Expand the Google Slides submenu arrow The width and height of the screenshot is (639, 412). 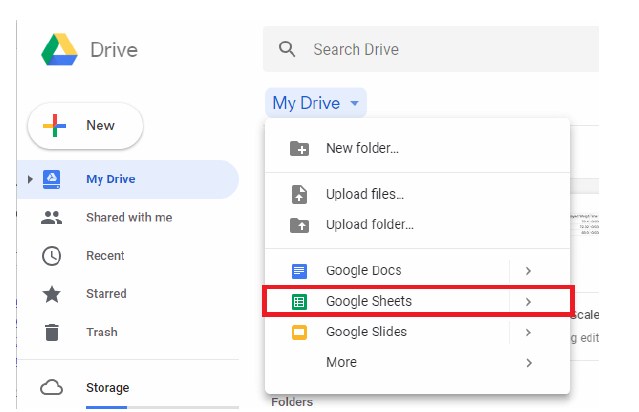[529, 333]
